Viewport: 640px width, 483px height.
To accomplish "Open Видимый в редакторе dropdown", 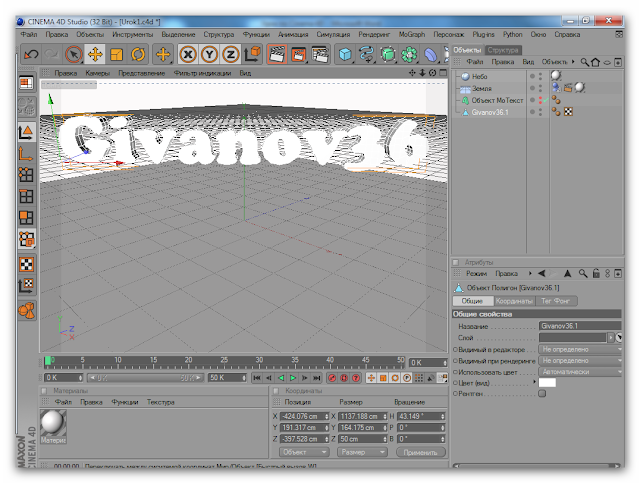I will (x=580, y=349).
